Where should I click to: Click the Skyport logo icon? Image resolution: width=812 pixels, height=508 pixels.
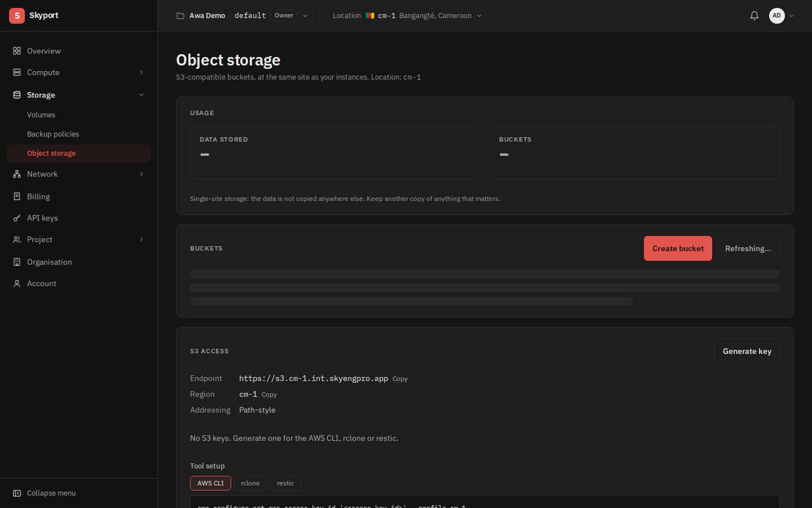point(17,16)
